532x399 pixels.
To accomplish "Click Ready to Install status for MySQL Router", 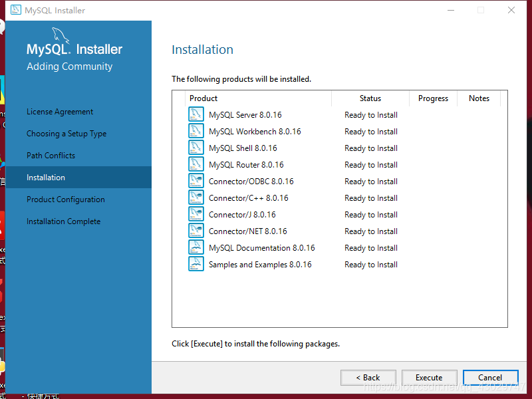I will click(371, 165).
